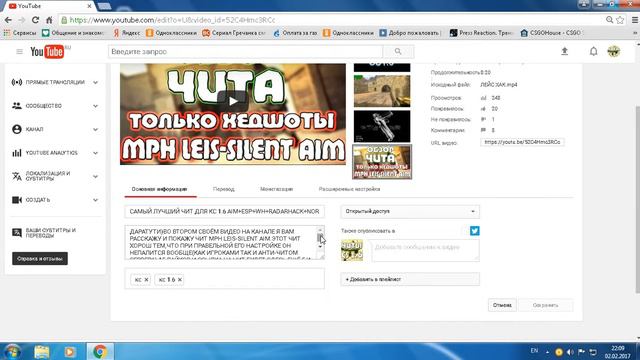Select the YouTube browser tab

49,6
